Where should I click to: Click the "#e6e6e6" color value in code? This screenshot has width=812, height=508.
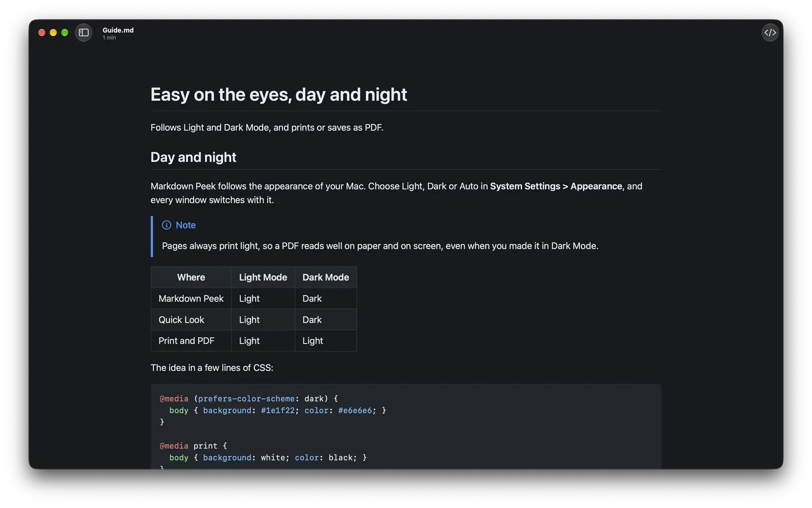click(355, 410)
